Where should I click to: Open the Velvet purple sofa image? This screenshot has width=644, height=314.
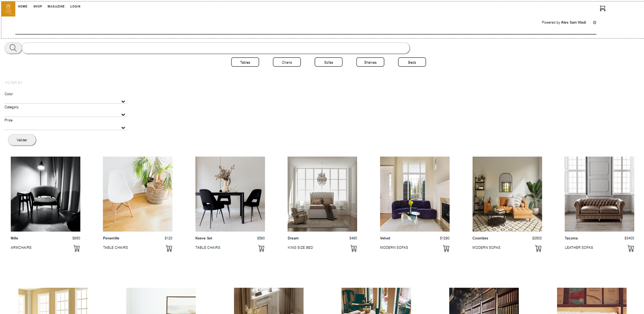click(415, 194)
